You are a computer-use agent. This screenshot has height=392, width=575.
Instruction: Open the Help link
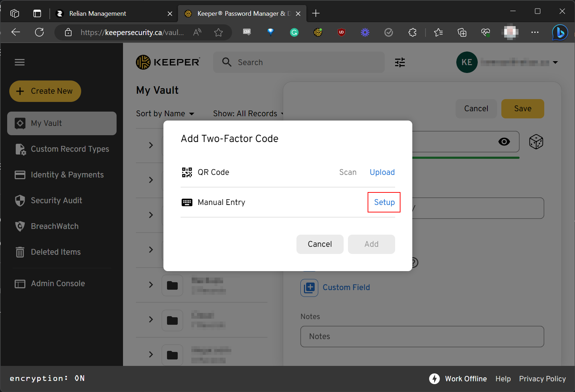503,379
